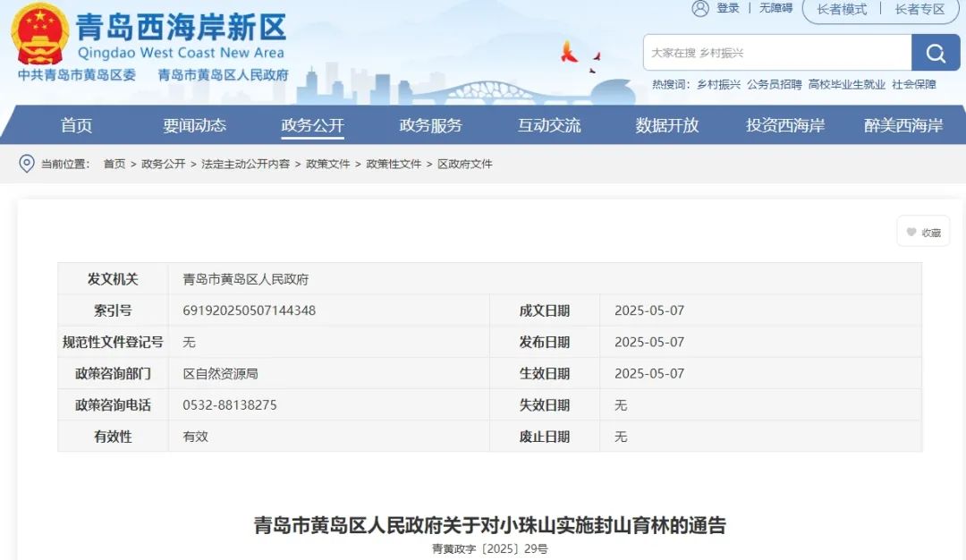Click breadcrumb link 区政府文件
This screenshot has width=966, height=560.
click(465, 164)
